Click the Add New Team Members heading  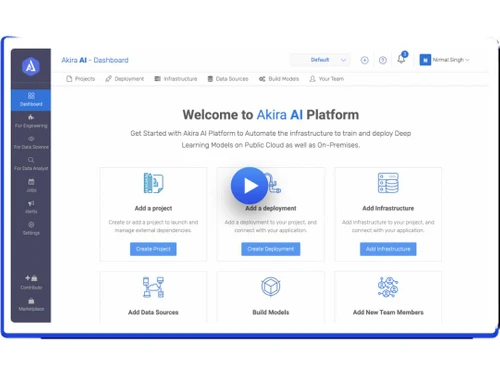(388, 312)
